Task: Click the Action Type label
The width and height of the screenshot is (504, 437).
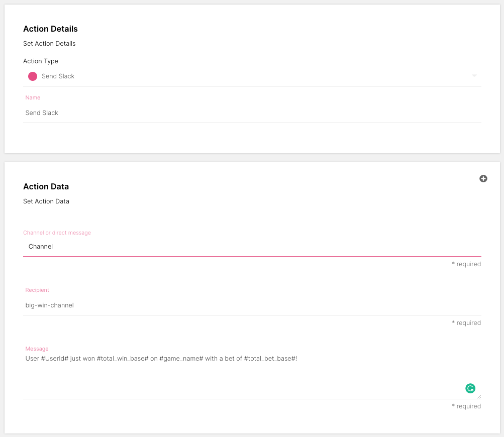Action: point(41,61)
